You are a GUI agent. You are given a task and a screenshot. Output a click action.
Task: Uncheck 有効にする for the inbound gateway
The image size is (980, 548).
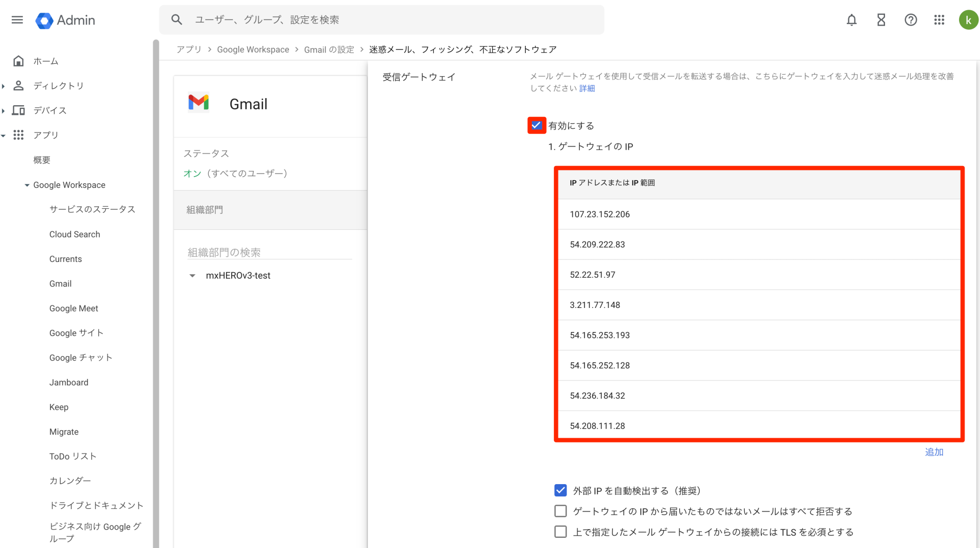click(x=536, y=125)
